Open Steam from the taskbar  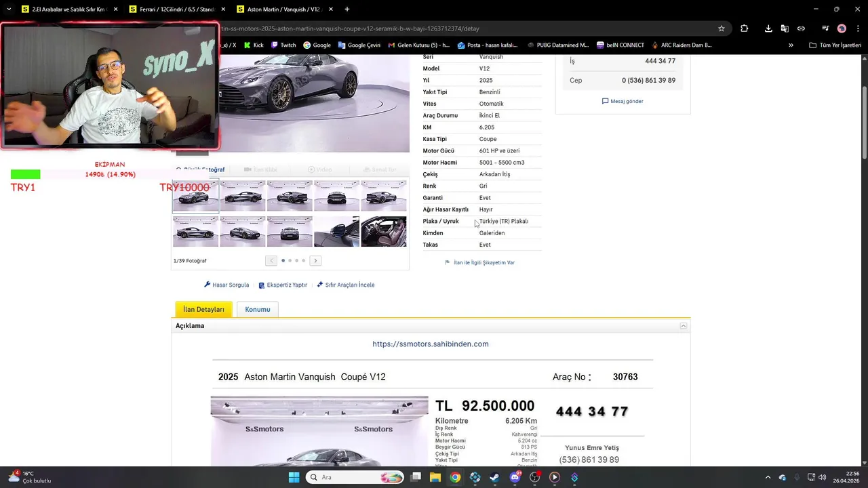[x=494, y=477]
